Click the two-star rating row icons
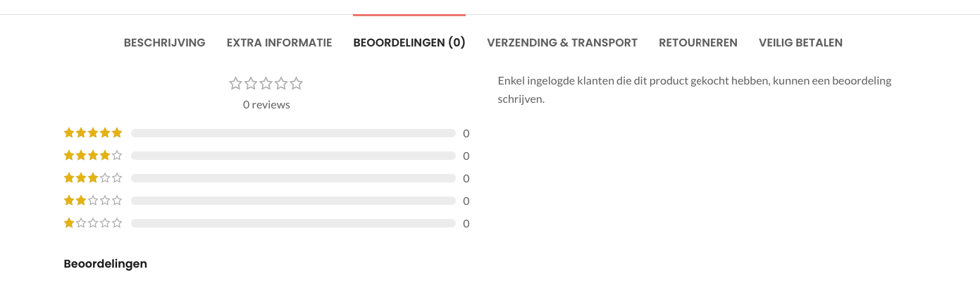This screenshot has width=980, height=281. (93, 200)
